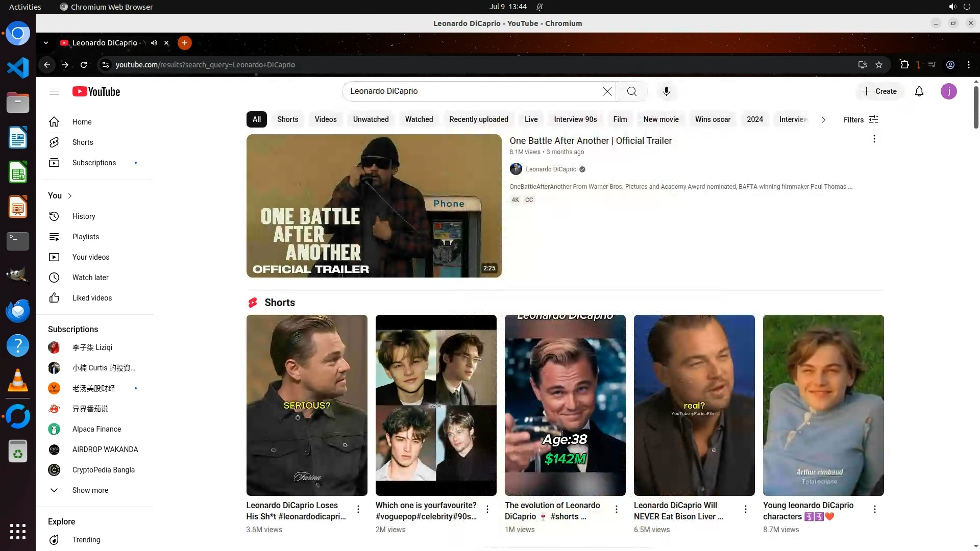Open the One Battle After Another thumbnail
The image size is (980, 551).
click(x=374, y=206)
